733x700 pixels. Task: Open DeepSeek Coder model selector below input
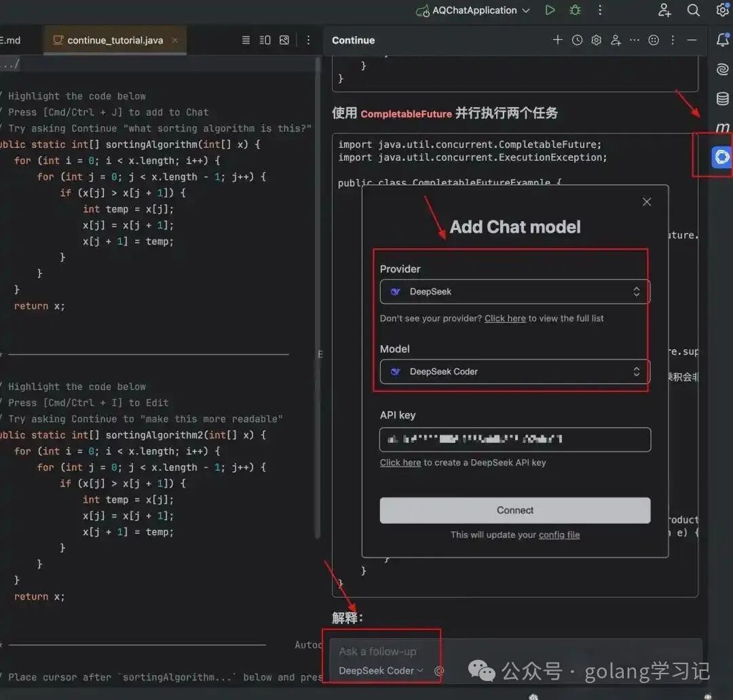(x=381, y=671)
